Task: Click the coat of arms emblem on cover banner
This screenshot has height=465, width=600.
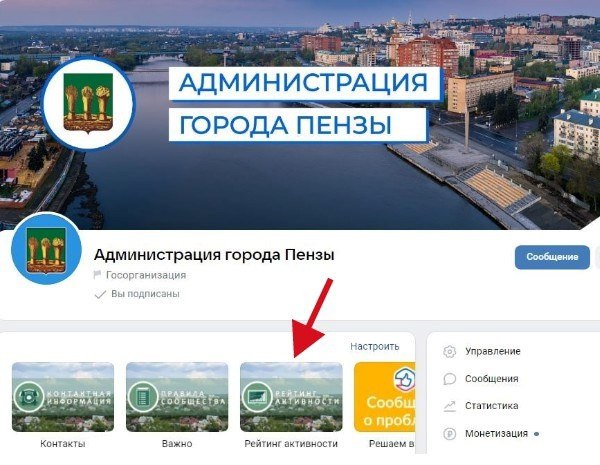Action: click(88, 103)
